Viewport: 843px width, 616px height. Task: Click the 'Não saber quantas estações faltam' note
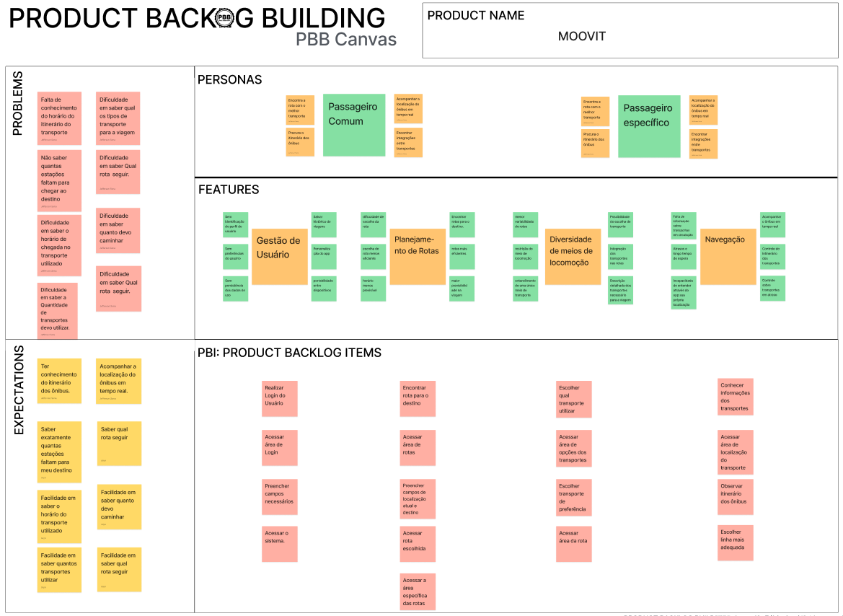pyautogui.click(x=59, y=181)
